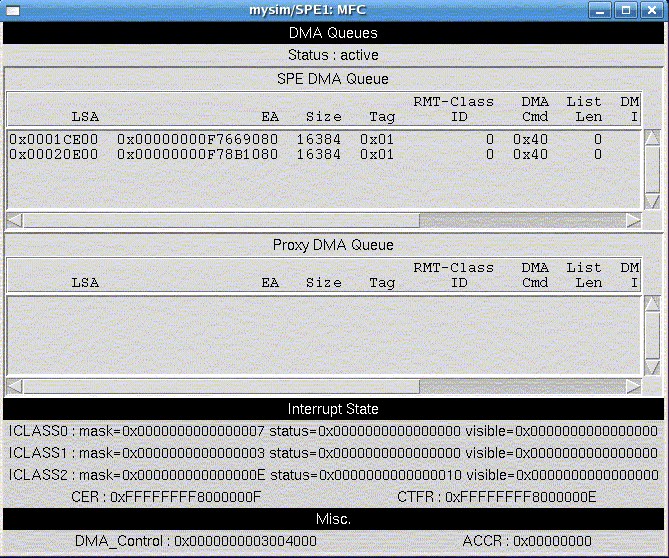This screenshot has width=669, height=558.
Task: Click the ICLASS1 mask status line
Action: pos(333,453)
